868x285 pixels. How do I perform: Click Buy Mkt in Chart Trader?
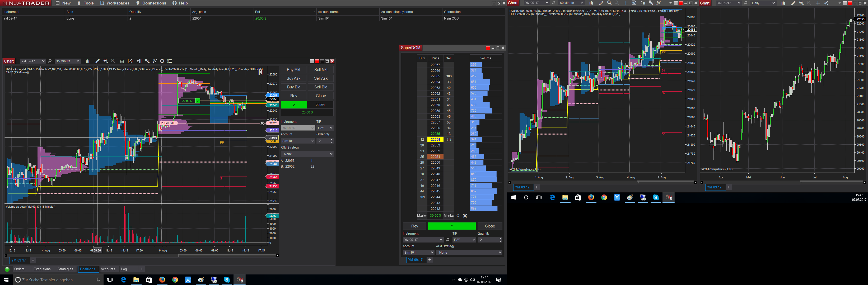coord(293,70)
